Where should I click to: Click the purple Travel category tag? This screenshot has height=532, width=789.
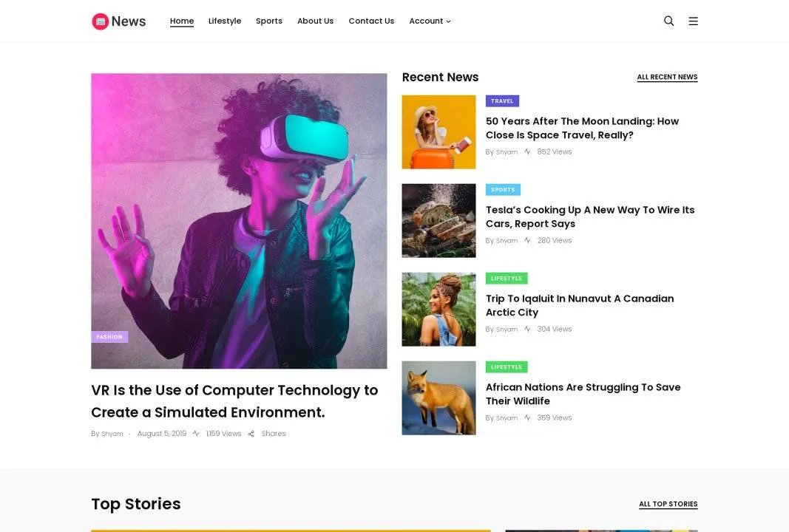502,101
